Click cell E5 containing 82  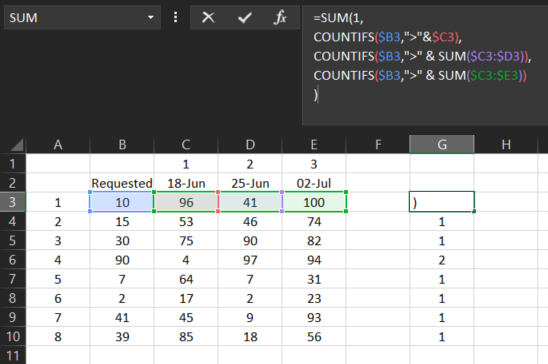pyautogui.click(x=314, y=240)
